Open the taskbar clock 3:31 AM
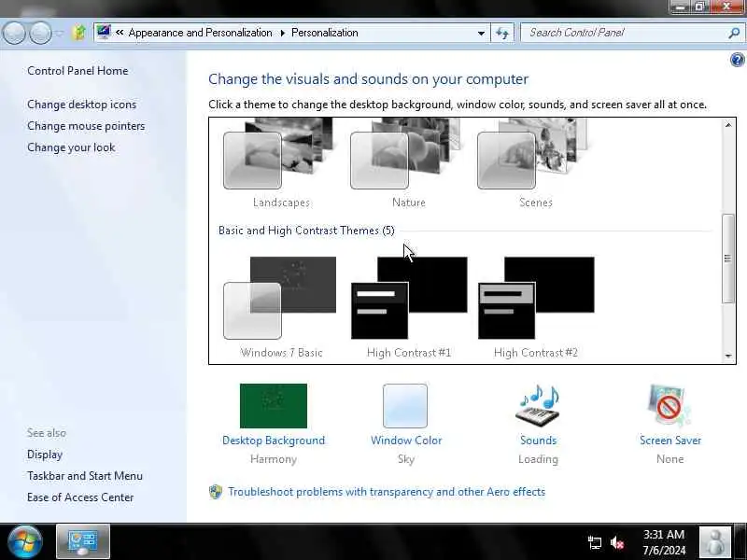 coord(664,542)
